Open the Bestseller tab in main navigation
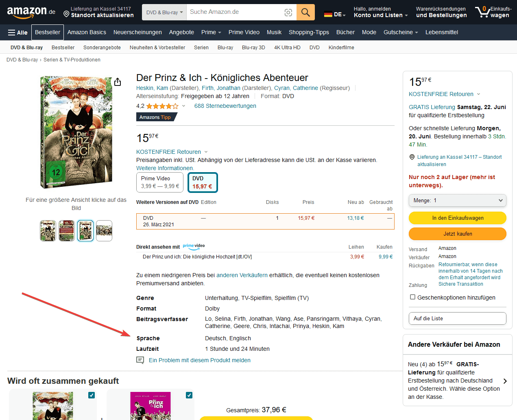Screen dimensions: 517x420 (x=48, y=33)
